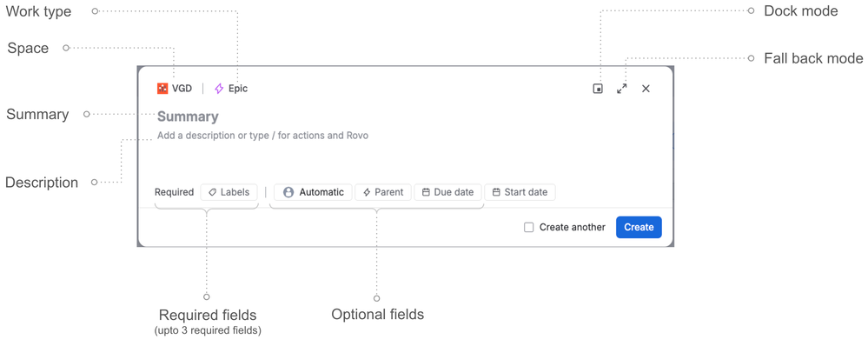The image size is (868, 346).
Task: Click the Labels tag icon
Action: click(x=212, y=192)
